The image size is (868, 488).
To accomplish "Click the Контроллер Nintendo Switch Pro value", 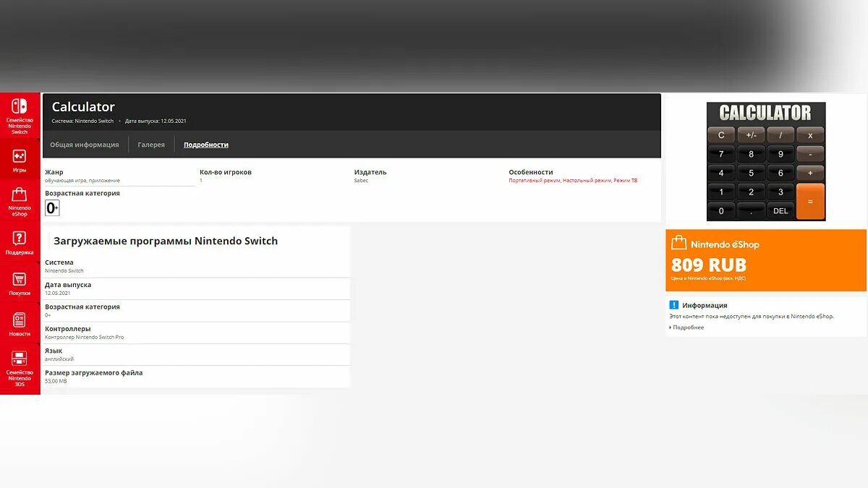I will coord(84,338).
